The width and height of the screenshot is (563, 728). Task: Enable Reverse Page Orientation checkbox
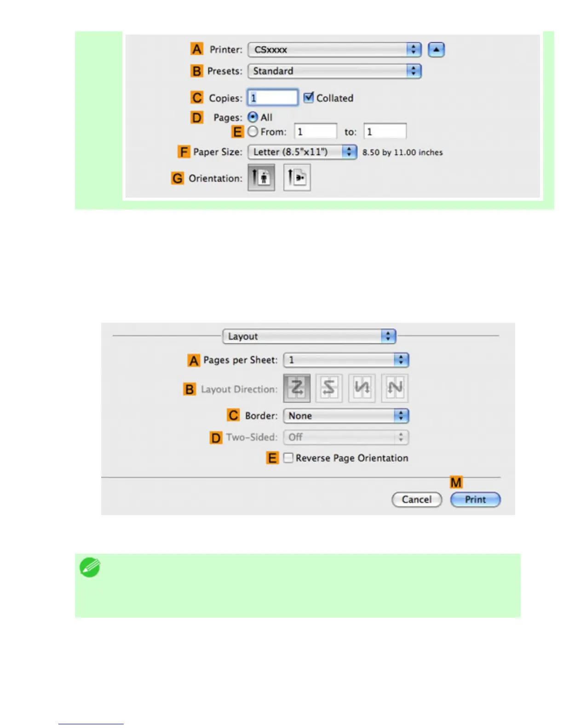(x=288, y=458)
